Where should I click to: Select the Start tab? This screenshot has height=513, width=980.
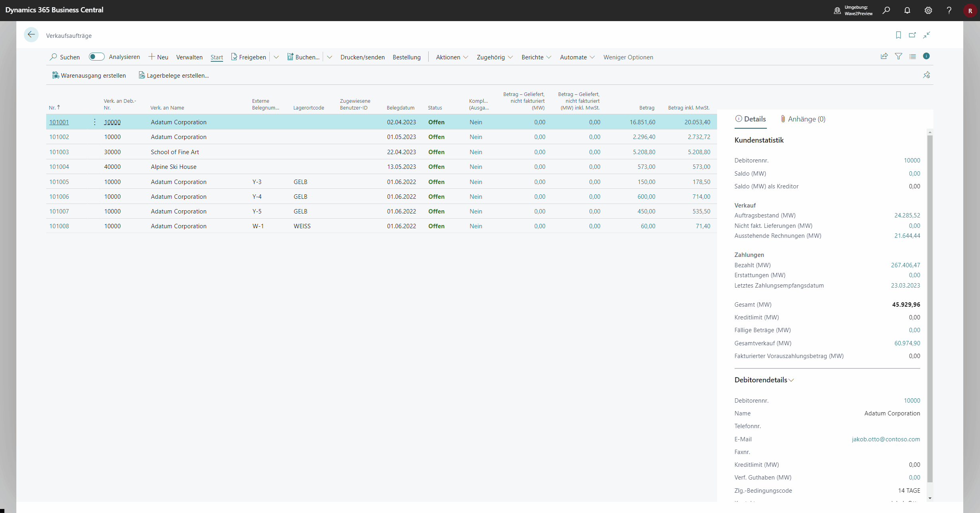click(217, 57)
